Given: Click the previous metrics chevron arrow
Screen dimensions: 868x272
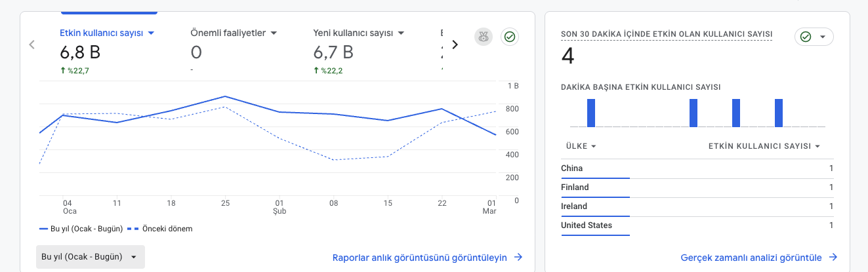Looking at the screenshot, I should tap(31, 45).
